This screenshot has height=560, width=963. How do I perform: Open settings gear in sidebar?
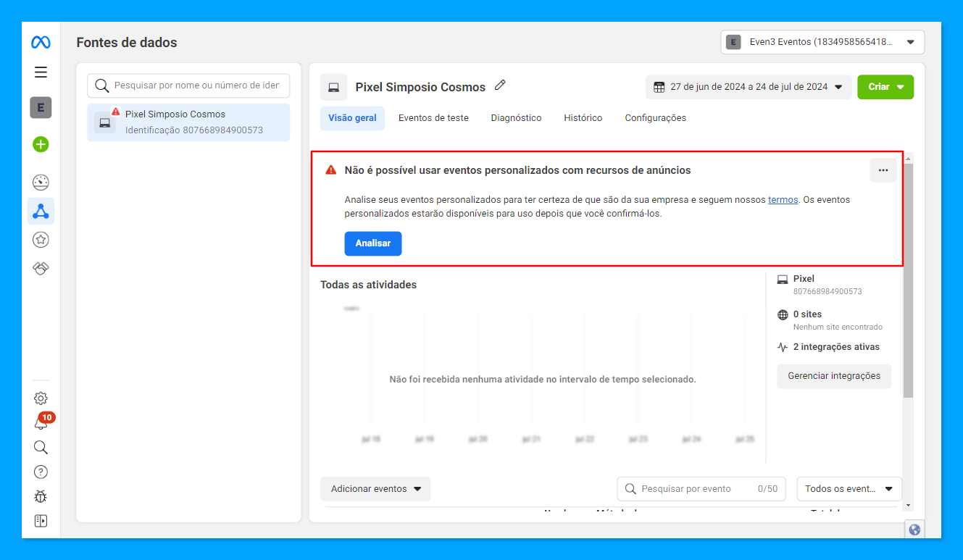pyautogui.click(x=41, y=398)
